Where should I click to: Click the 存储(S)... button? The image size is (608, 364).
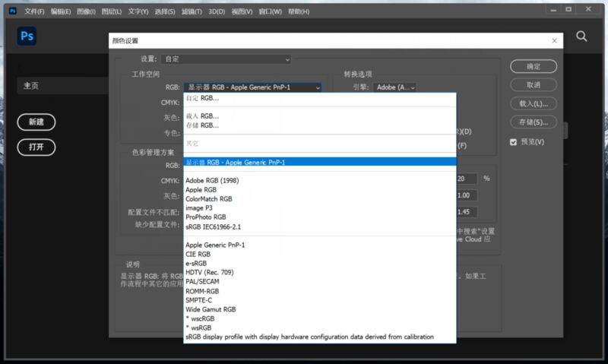point(534,122)
